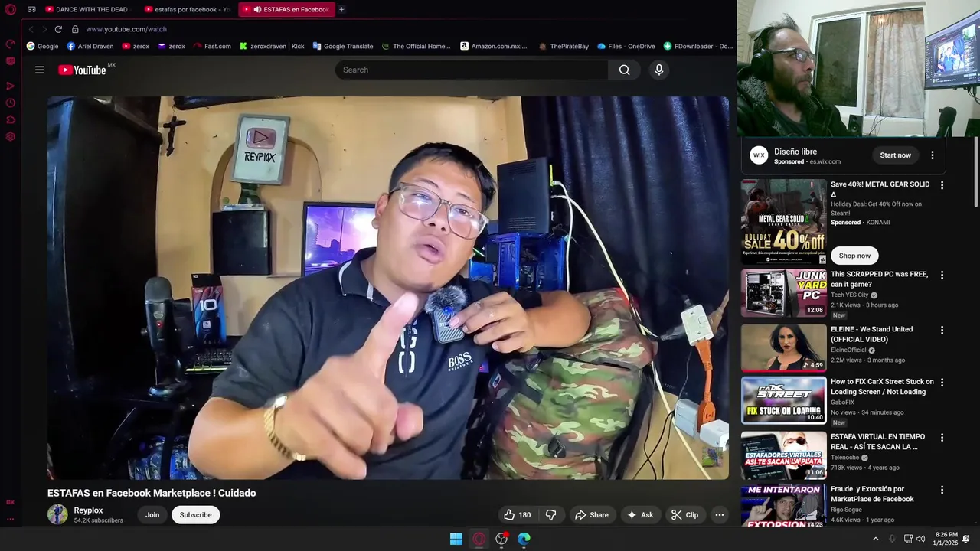Screen dimensions: 980x551
Task: Open History clock icon in the sidebar
Action: pyautogui.click(x=11, y=103)
